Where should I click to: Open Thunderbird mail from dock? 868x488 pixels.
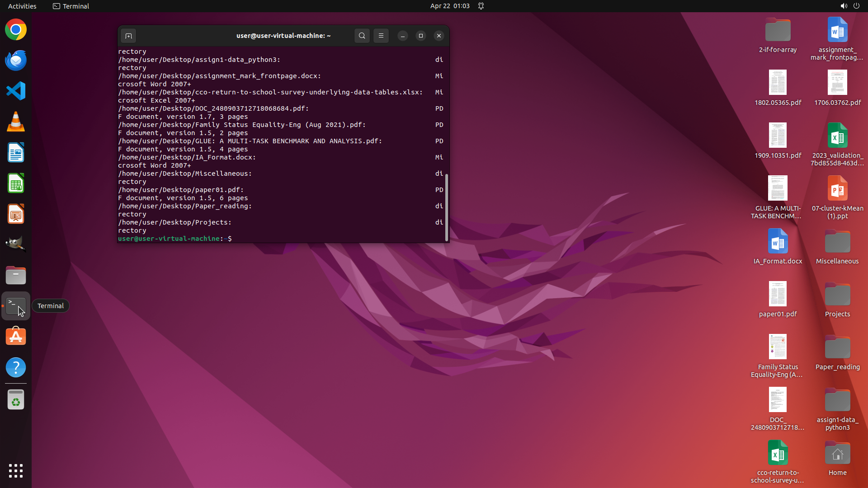click(x=16, y=61)
